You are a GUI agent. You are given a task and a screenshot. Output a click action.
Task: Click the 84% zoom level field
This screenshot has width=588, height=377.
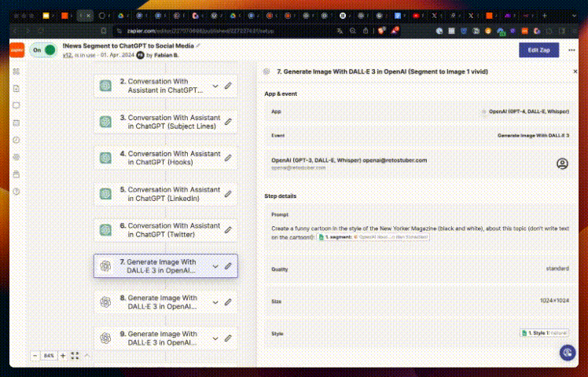(49, 356)
